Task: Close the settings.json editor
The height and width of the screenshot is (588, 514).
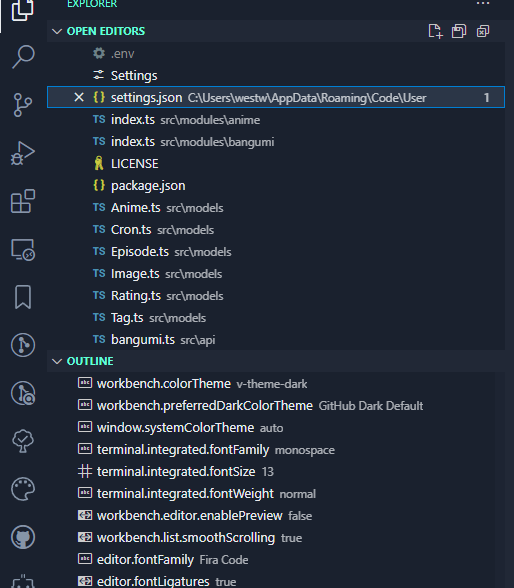Action: pos(79,98)
